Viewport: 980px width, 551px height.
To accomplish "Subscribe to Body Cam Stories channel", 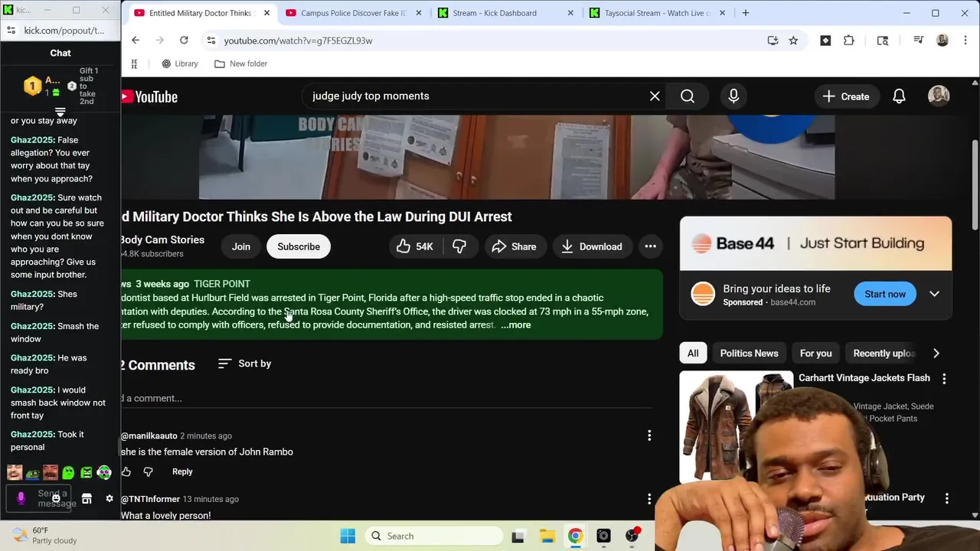I will coord(299,246).
